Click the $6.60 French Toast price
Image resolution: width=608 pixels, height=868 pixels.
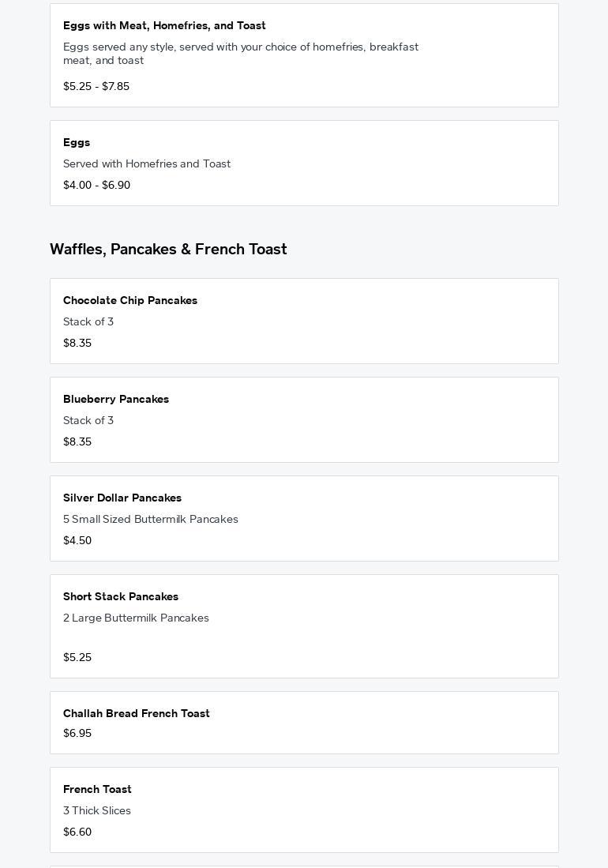click(x=77, y=832)
